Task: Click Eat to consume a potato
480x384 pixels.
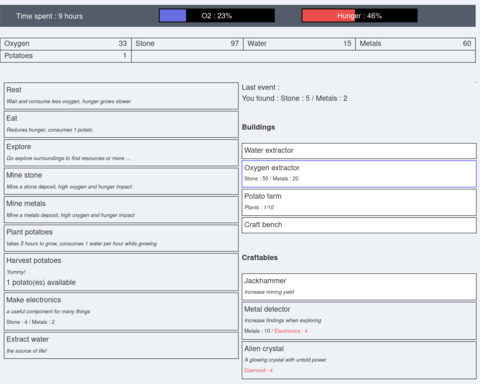Action: (x=121, y=124)
